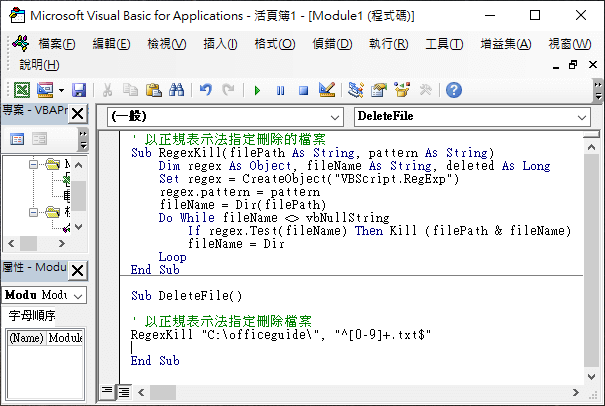Click View Code icon in project pane

point(17,139)
